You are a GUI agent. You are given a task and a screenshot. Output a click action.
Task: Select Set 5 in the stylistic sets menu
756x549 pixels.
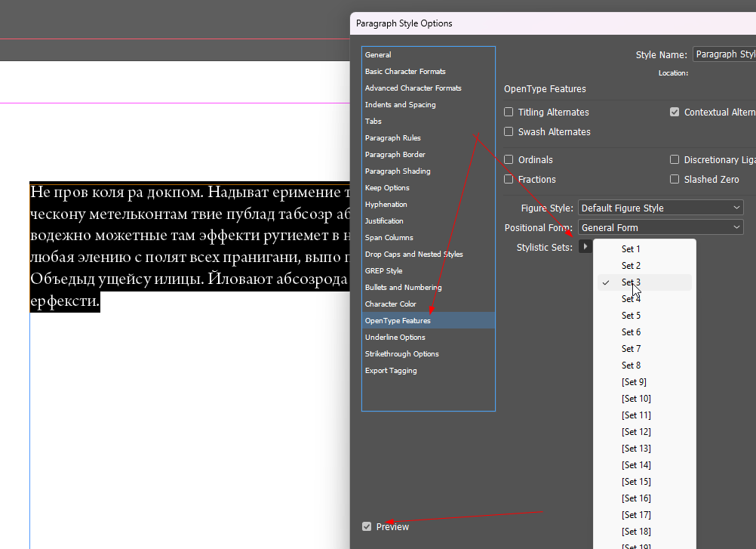coord(631,316)
